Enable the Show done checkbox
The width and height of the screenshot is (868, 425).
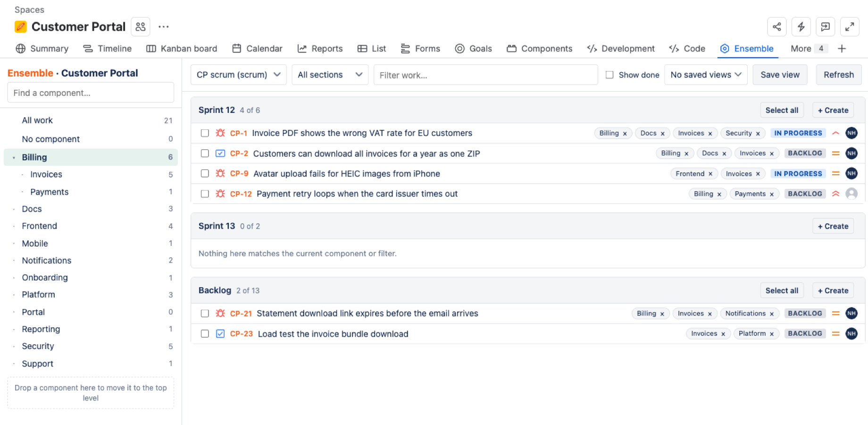(x=609, y=75)
